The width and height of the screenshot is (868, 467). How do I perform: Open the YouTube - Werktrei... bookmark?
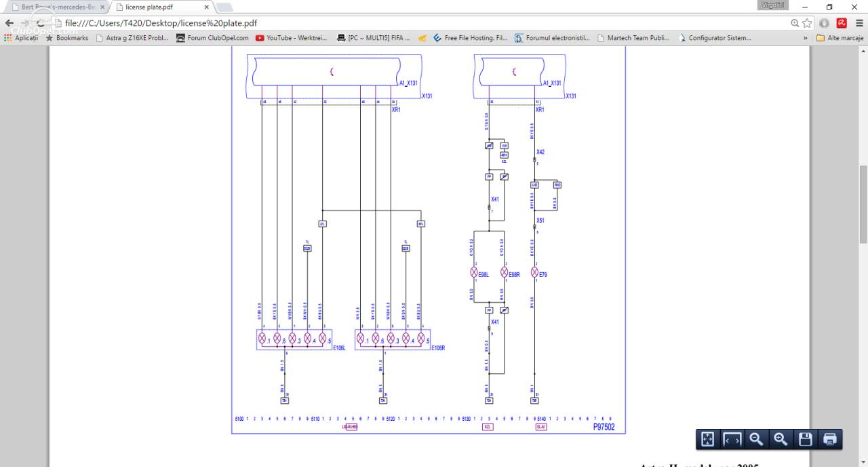(x=293, y=38)
